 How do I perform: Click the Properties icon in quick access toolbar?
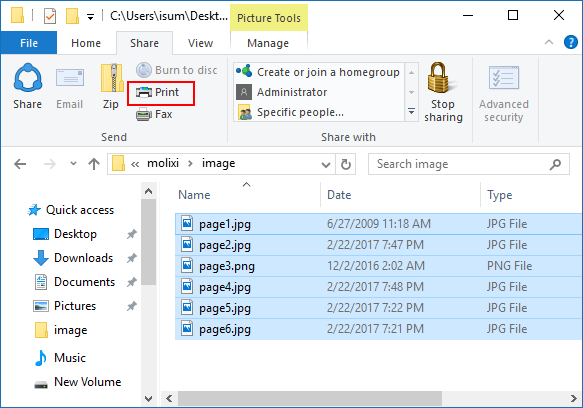(x=50, y=16)
